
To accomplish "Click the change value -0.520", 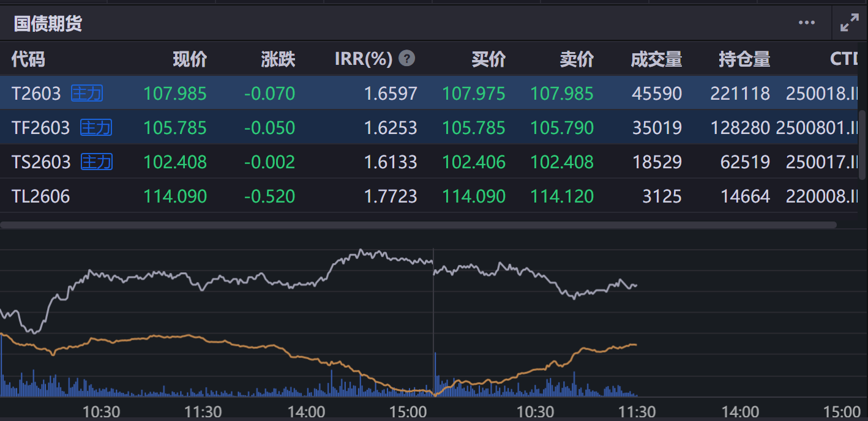I will [269, 196].
